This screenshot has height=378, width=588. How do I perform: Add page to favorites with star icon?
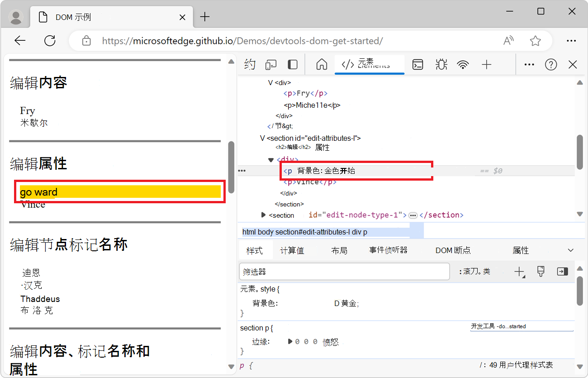point(536,41)
